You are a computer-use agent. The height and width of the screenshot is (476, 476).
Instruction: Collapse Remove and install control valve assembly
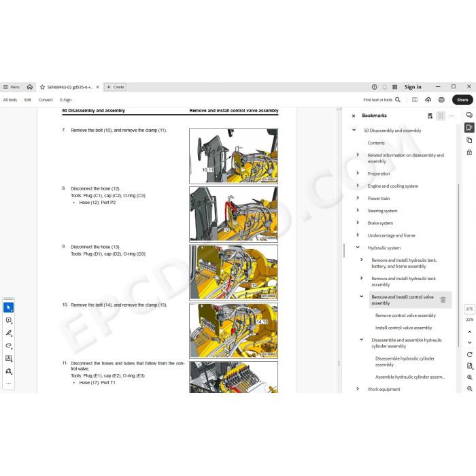(361, 296)
